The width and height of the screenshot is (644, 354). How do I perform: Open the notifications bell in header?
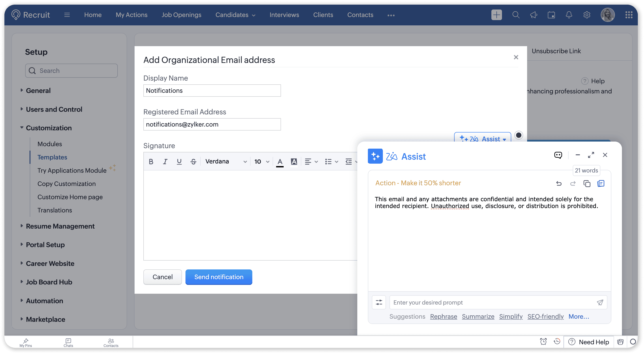(569, 15)
